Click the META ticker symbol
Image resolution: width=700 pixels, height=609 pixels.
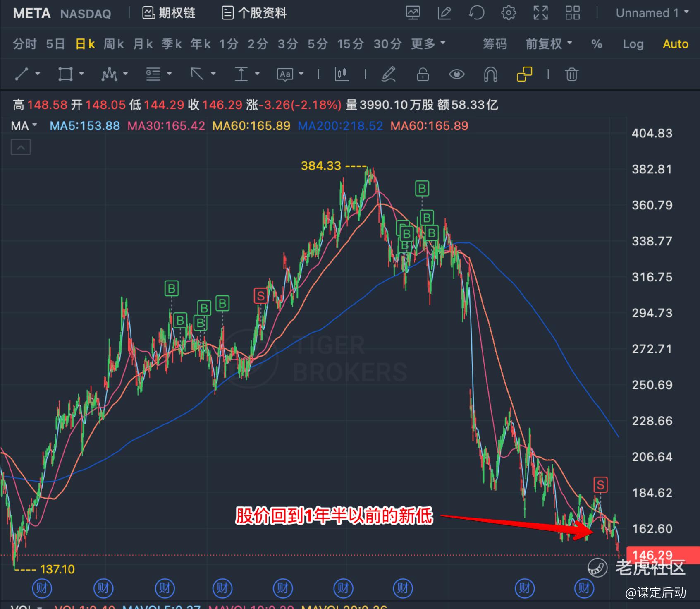32,13
